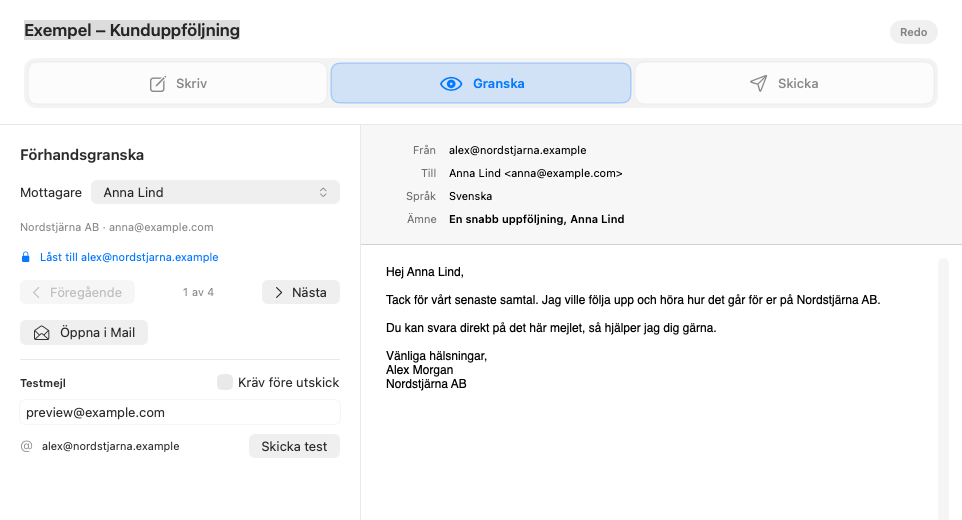Select the Granska tab
The image size is (962, 520).
(481, 83)
